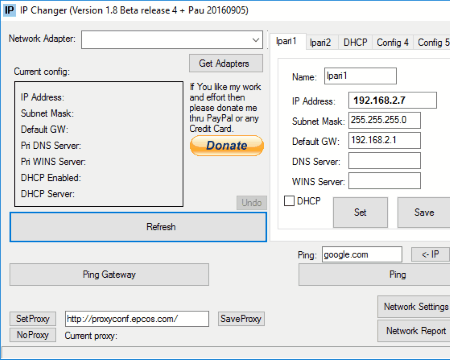
Task: Select the Config 4 tab
Action: pyautogui.click(x=393, y=42)
